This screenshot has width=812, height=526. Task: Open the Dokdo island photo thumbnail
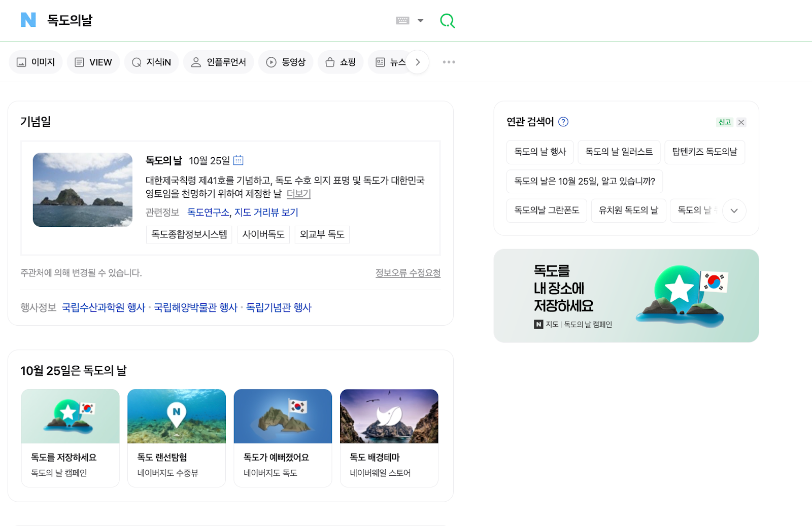(83, 190)
